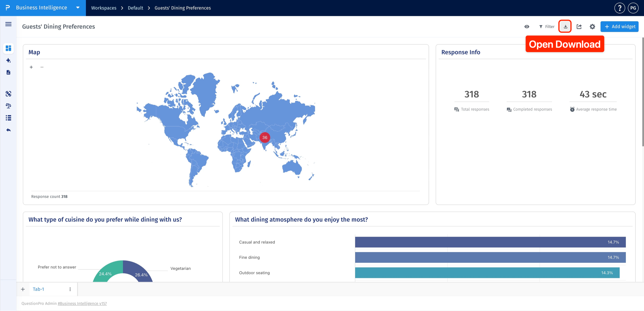Click the 43 sec value

pyautogui.click(x=593, y=94)
